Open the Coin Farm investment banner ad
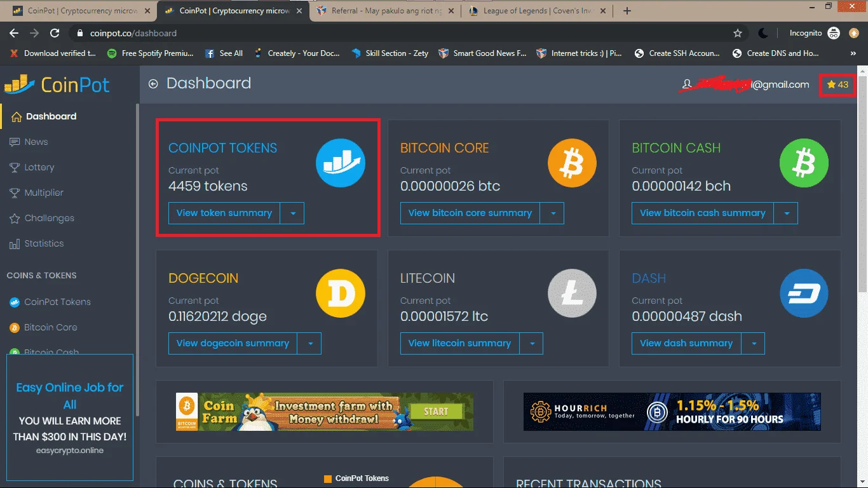Viewport: 868px width, 488px height. 325,411
